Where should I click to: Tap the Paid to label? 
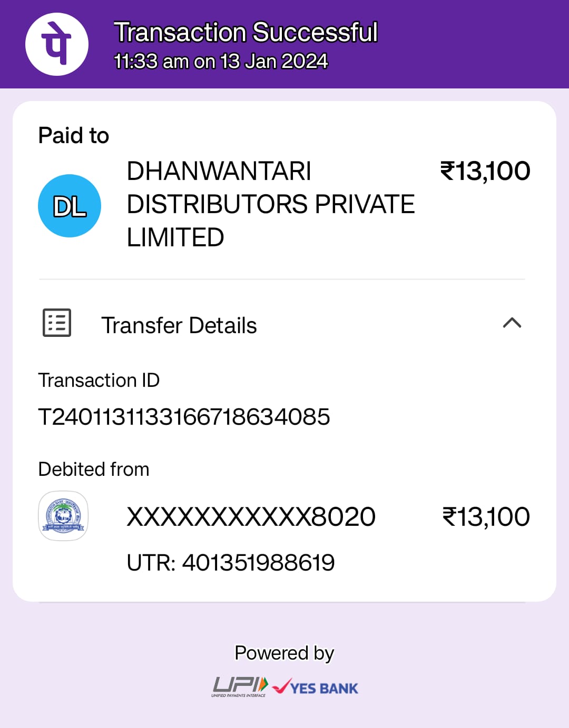point(74,136)
